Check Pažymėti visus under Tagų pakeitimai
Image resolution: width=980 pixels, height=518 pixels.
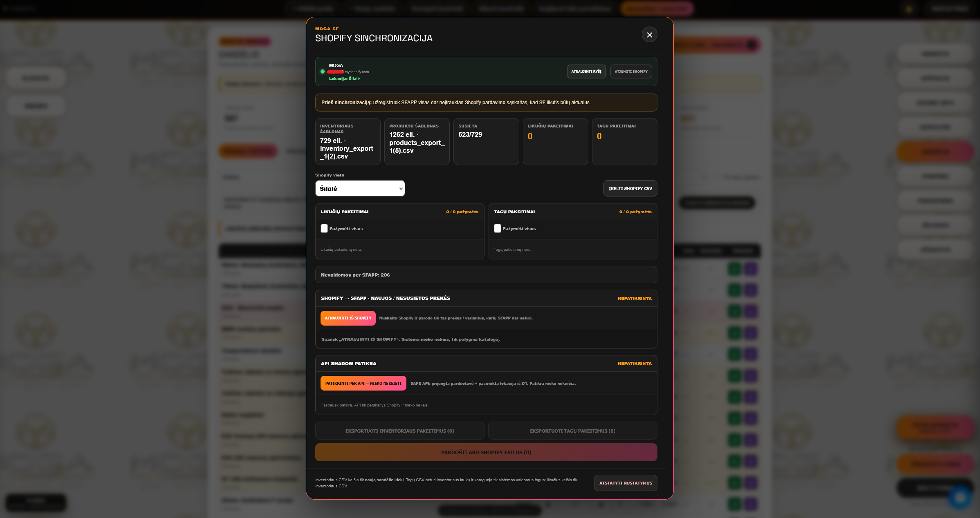[x=497, y=228]
